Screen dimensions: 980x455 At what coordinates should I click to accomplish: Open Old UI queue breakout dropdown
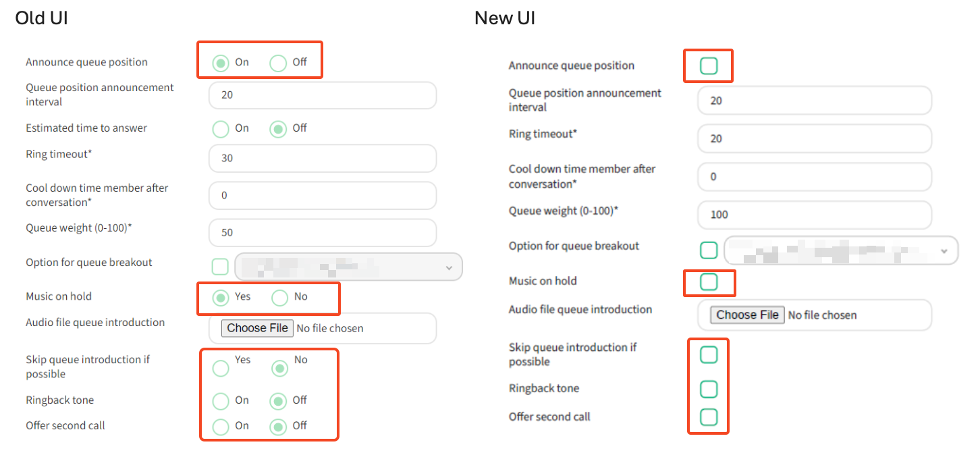[x=348, y=267]
